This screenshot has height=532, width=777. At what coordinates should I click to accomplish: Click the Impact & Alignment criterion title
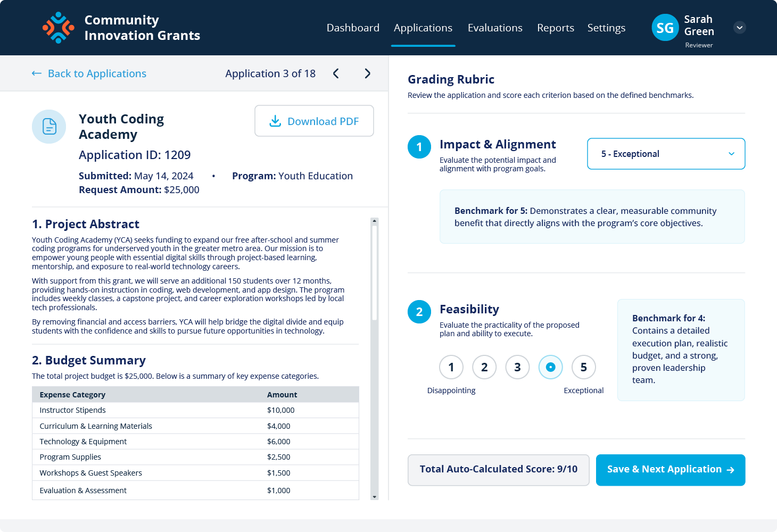498,144
